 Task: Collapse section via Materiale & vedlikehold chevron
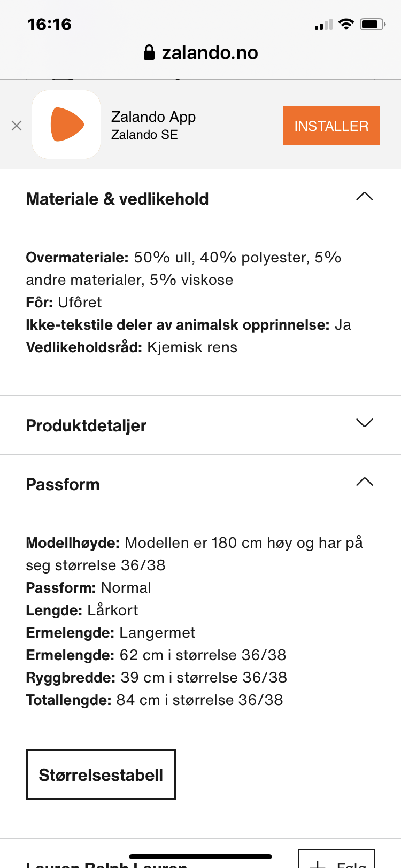point(364,197)
